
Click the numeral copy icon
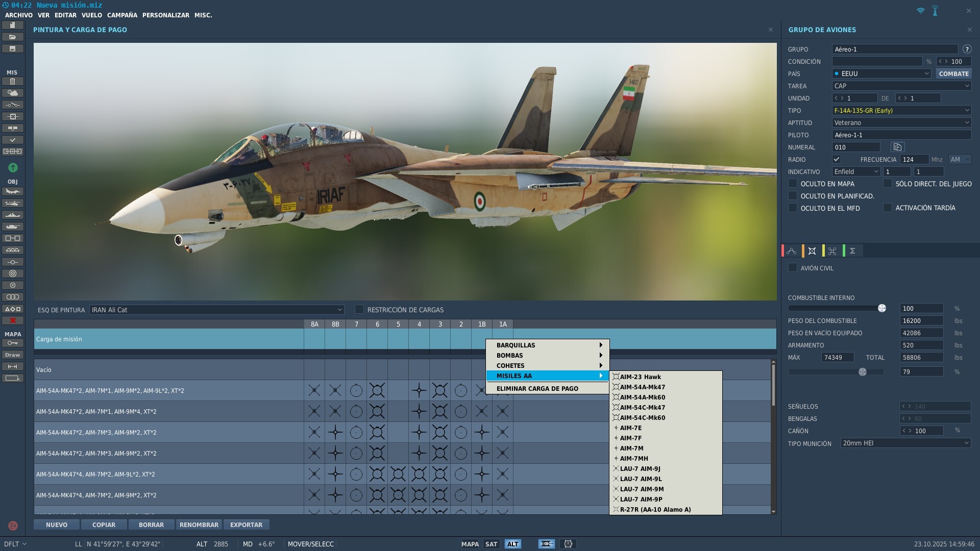(x=897, y=147)
